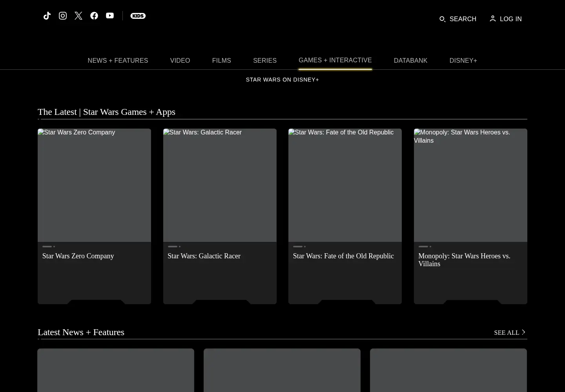The height and width of the screenshot is (392, 565).
Task: Click the Star Wars: Galactic Racer title text
Action: 204,256
